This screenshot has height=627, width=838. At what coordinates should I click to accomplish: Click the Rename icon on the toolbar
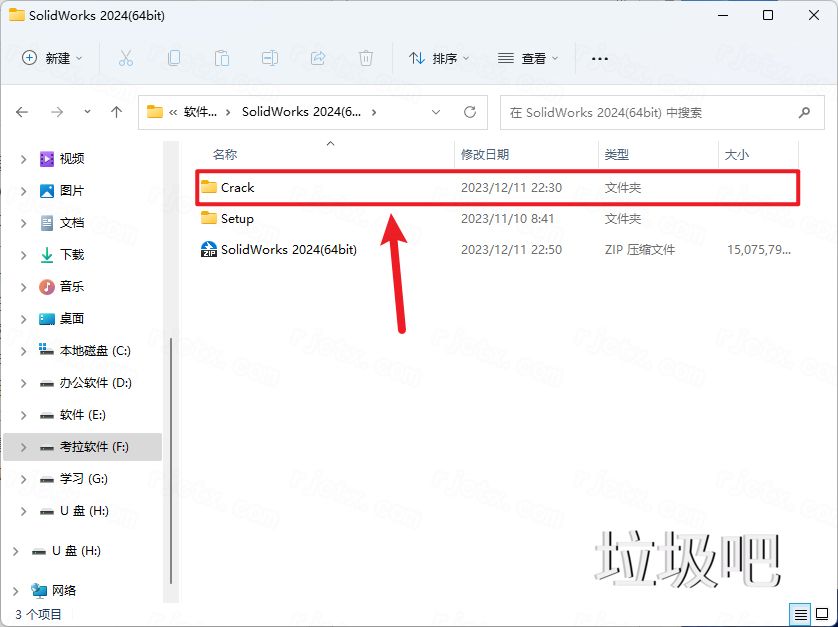[270, 60]
